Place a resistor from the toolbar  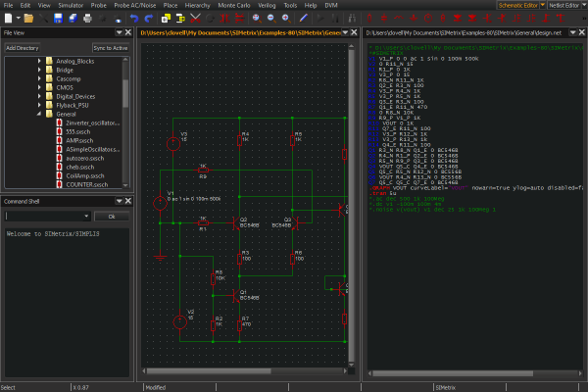369,18
